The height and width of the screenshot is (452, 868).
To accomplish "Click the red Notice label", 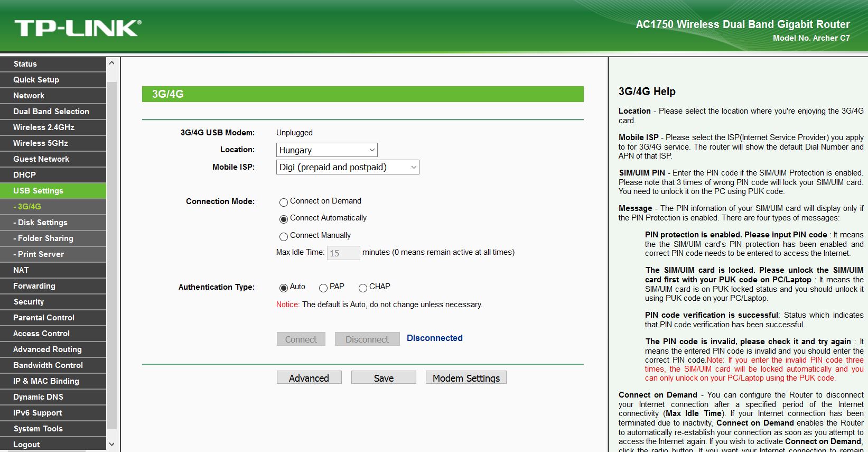I will pos(288,305).
